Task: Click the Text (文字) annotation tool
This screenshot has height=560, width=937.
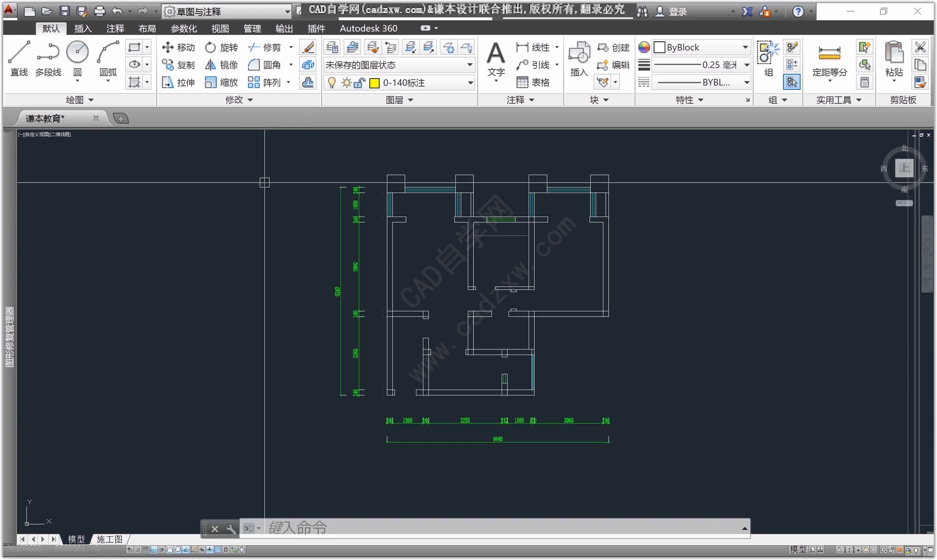Action: coord(496,59)
